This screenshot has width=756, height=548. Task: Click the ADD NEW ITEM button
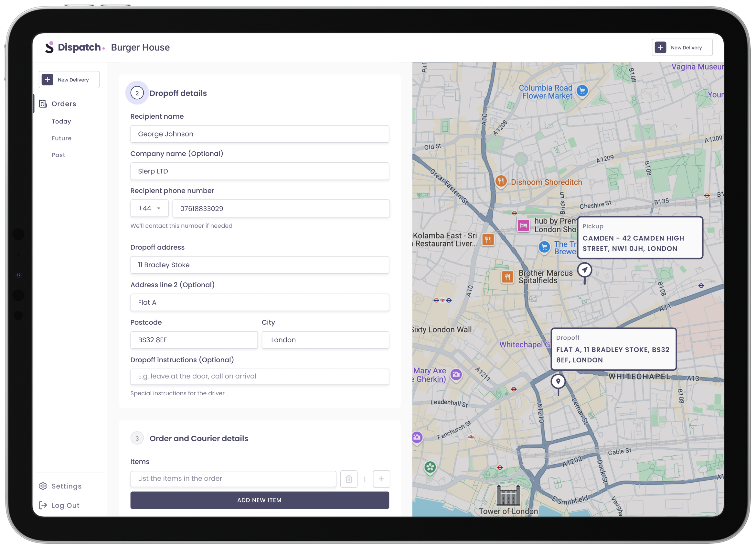(259, 500)
